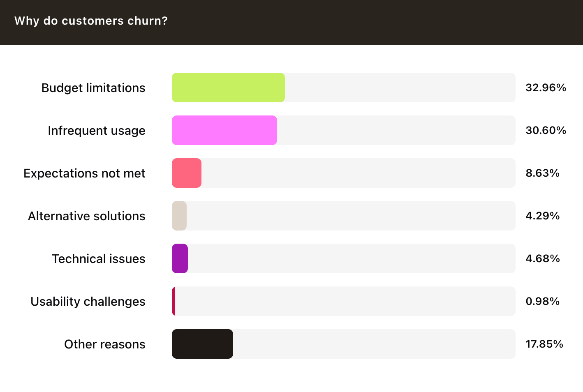The height and width of the screenshot is (392, 583).
Task: Select the Infrequent usage label
Action: tap(97, 131)
